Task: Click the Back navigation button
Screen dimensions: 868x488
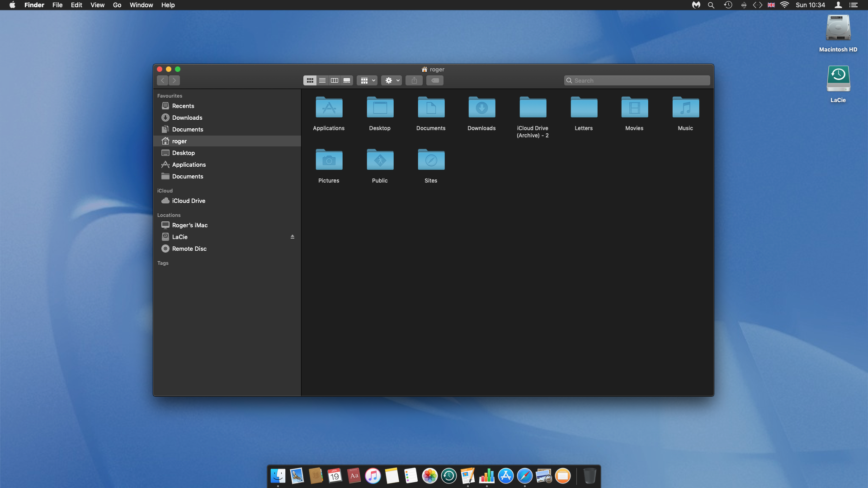Action: (x=163, y=80)
